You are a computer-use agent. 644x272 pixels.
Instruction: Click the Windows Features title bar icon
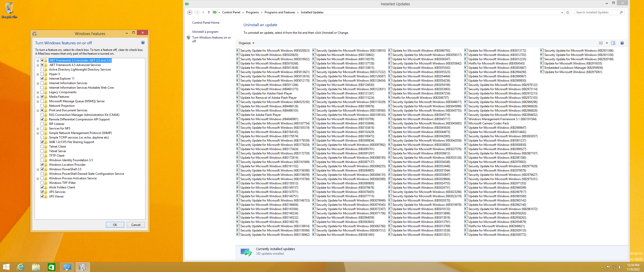pyautogui.click(x=35, y=34)
